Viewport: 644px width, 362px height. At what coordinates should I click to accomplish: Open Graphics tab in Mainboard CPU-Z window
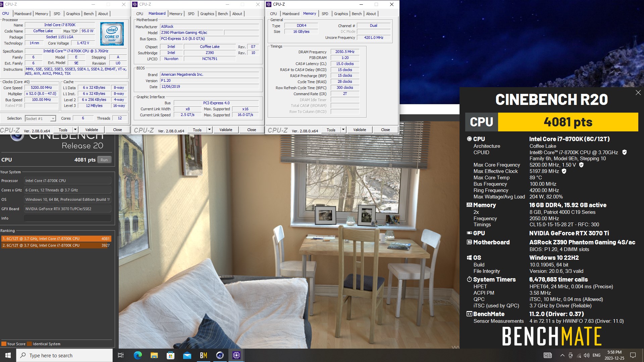click(207, 14)
